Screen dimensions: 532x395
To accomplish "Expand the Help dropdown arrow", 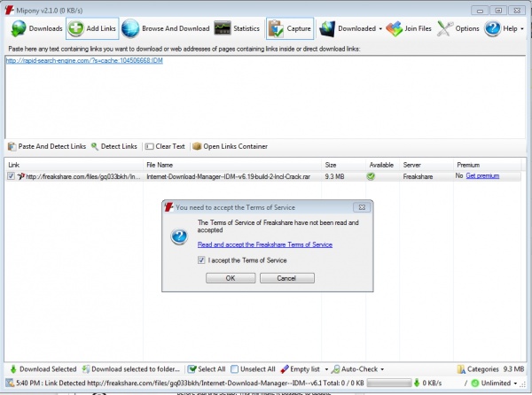I will pos(522,29).
